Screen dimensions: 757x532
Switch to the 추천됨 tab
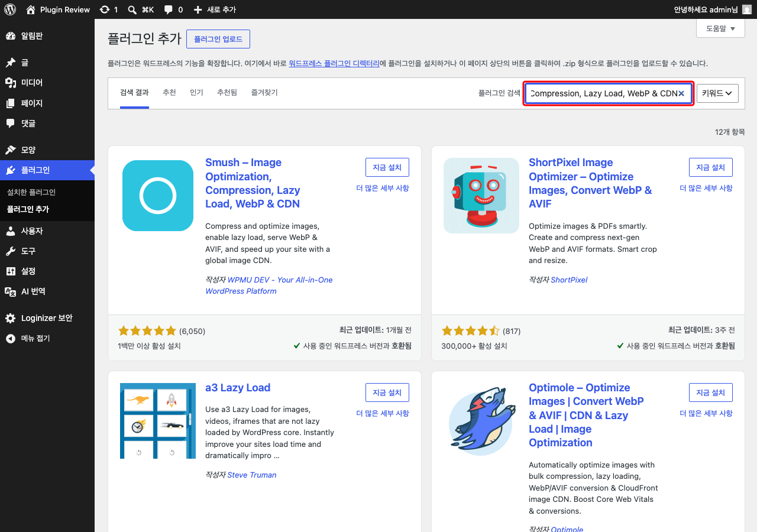[x=227, y=93]
